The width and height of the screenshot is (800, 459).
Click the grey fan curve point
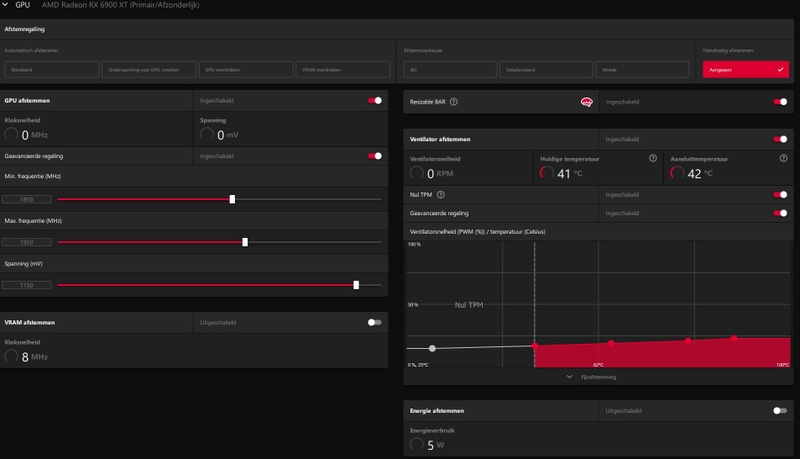(432, 348)
